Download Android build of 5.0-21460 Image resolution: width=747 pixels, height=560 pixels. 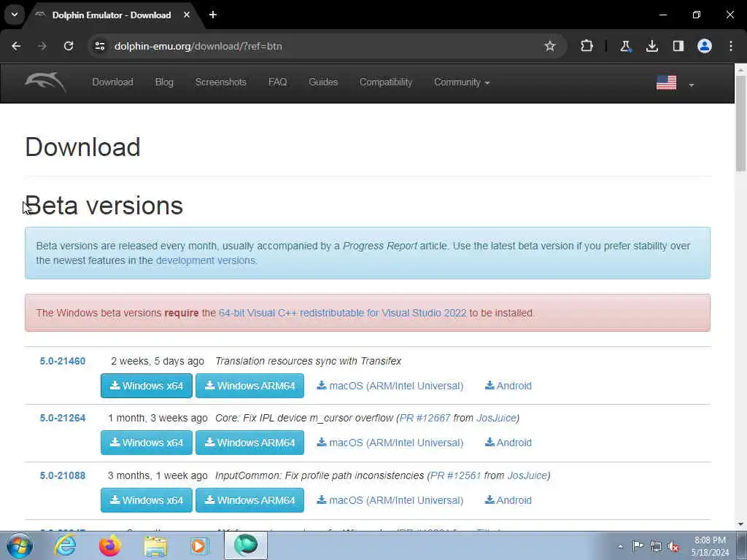click(x=508, y=386)
